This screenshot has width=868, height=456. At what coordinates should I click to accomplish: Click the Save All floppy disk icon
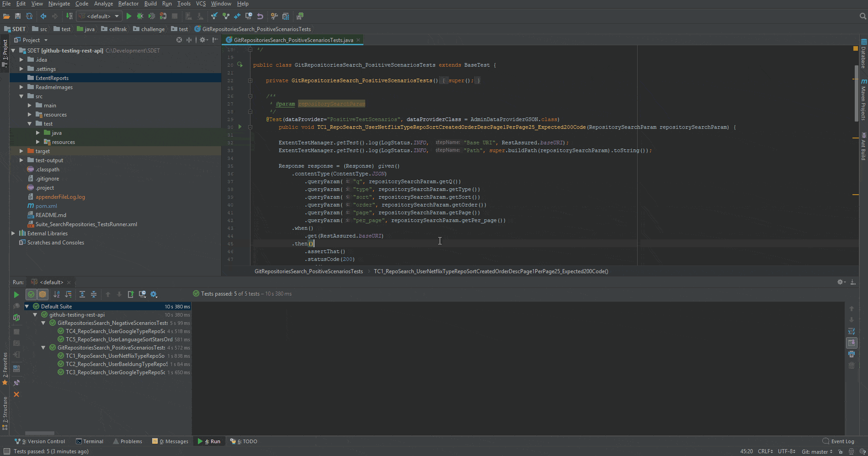(x=18, y=16)
